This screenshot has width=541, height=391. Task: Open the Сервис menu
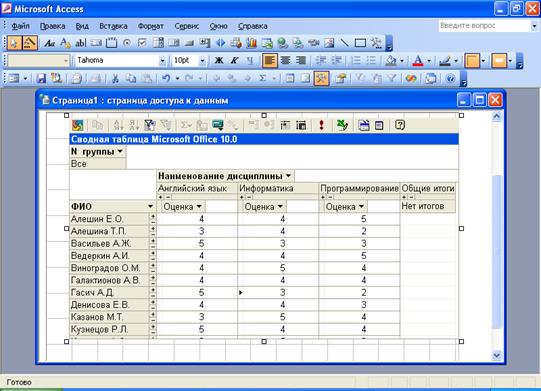[x=187, y=26]
